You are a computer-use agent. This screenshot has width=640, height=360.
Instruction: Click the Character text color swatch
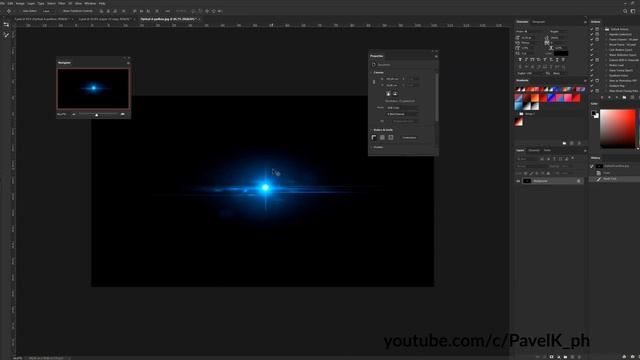click(561, 53)
